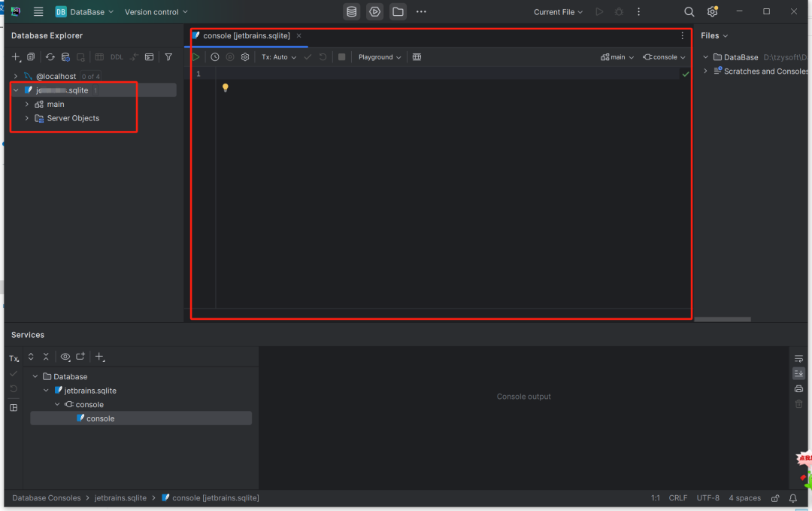Open Tx: Auto transaction mode dropdown
Image resolution: width=812 pixels, height=511 pixels.
click(x=279, y=57)
